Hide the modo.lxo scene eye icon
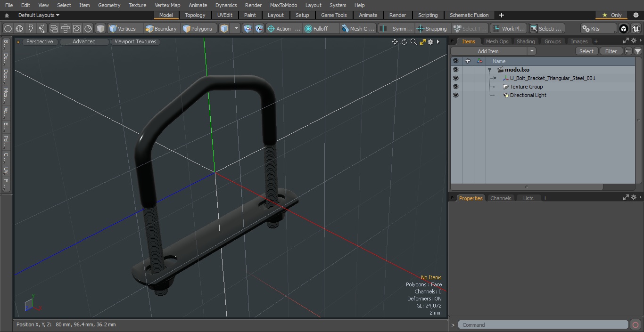644x332 pixels. (455, 70)
